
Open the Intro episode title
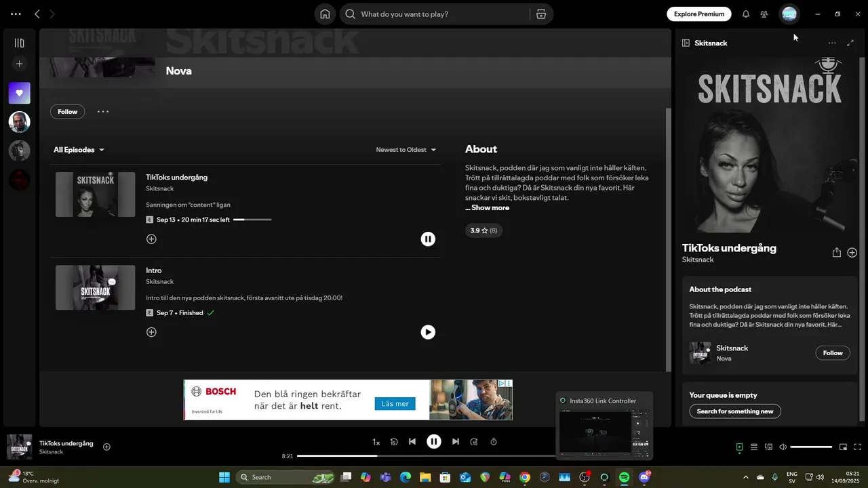154,270
